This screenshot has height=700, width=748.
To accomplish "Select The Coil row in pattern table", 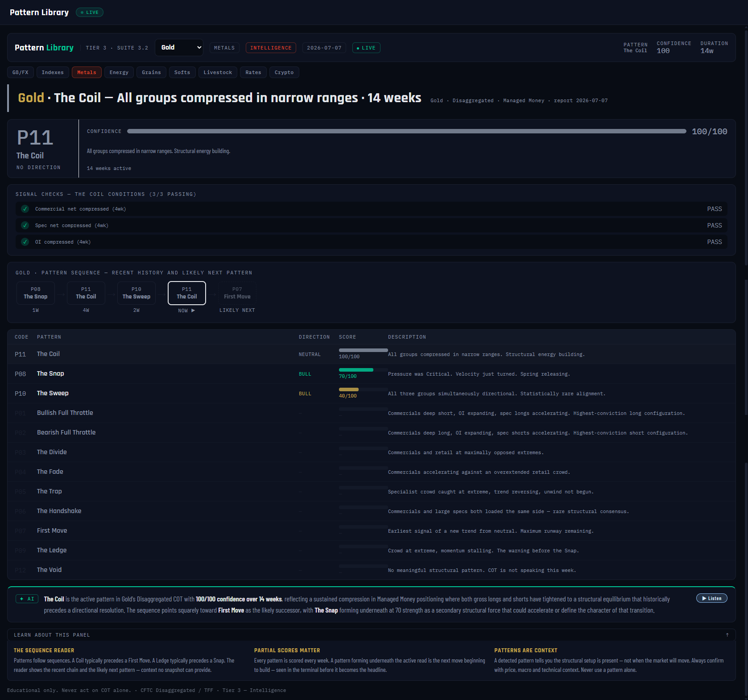I will [372, 354].
